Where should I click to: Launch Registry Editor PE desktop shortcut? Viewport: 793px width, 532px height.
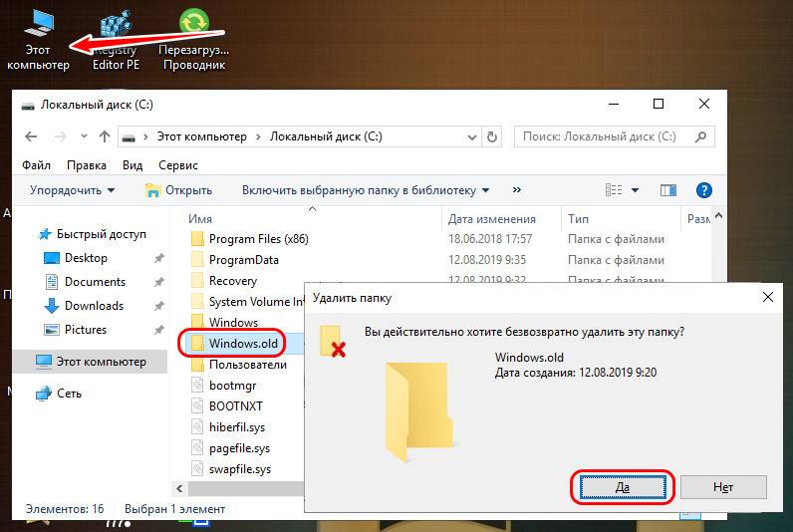click(x=116, y=41)
